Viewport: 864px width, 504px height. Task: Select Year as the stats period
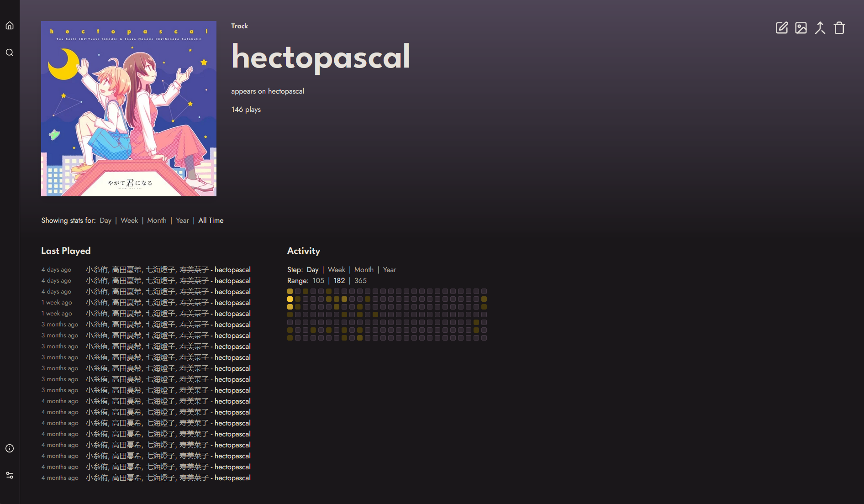182,220
